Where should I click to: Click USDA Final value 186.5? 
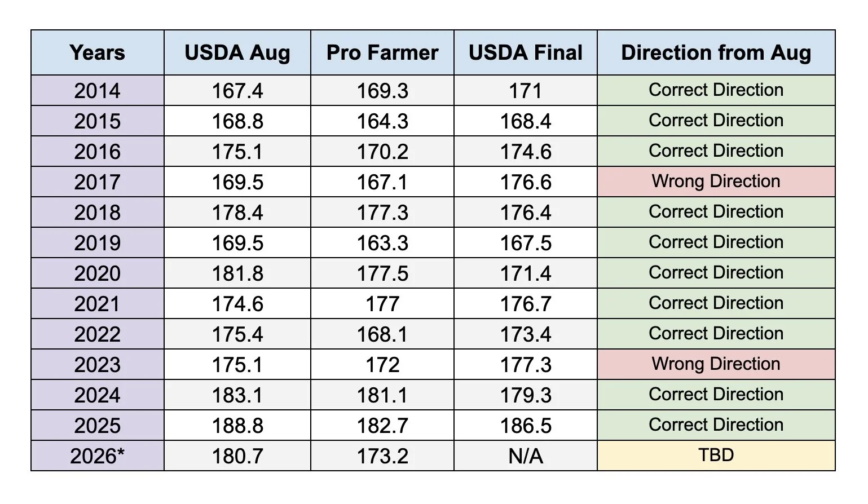tap(526, 425)
